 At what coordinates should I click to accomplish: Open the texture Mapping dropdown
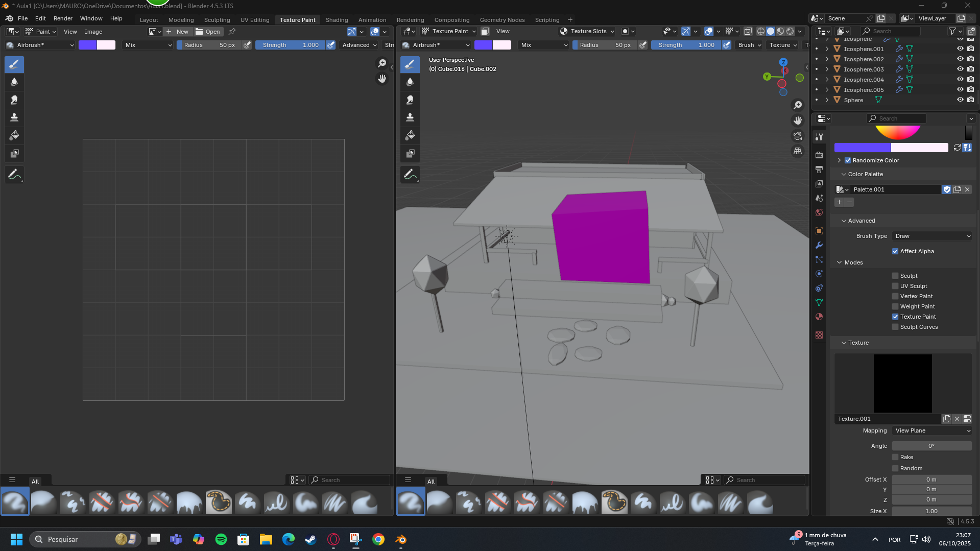tap(932, 430)
